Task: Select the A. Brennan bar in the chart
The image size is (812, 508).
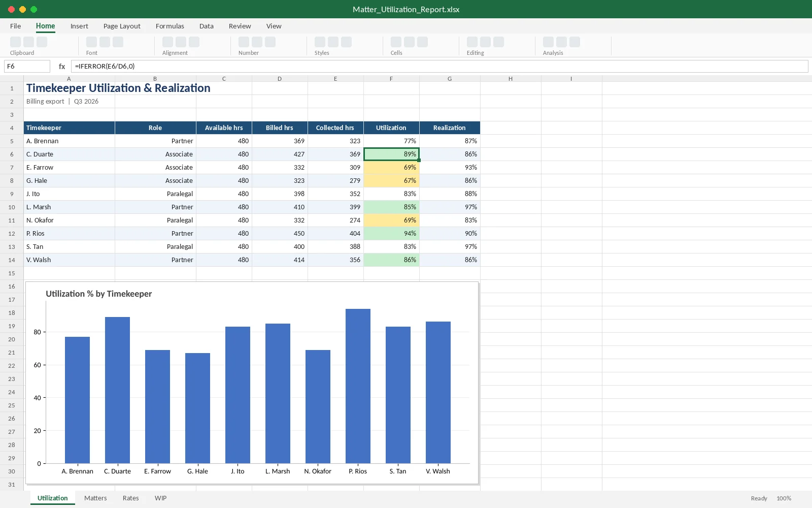Action: (77, 400)
